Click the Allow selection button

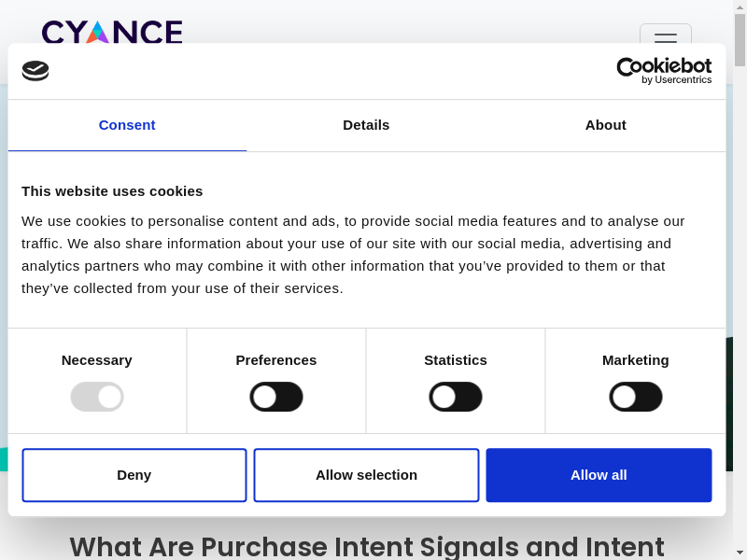[x=366, y=475]
